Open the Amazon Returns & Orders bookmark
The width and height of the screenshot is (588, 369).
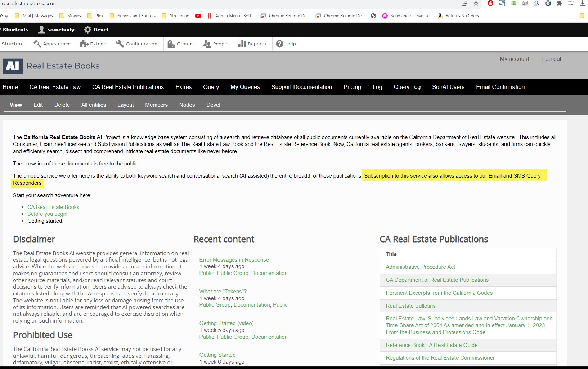click(x=458, y=16)
